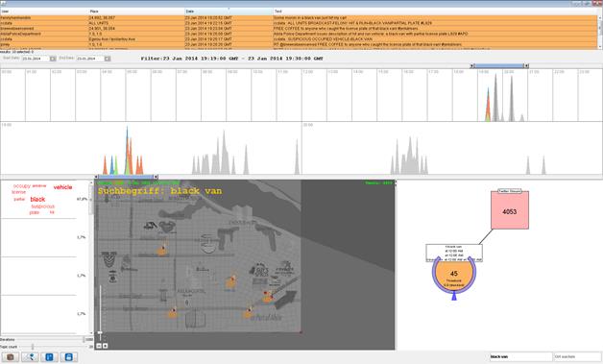Click the word 'black' in tag cloud
This screenshot has height=364, width=603.
[37, 199]
